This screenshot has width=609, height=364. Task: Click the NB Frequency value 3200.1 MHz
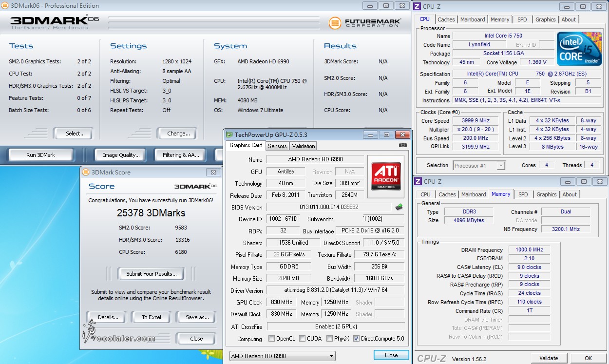[x=566, y=229]
